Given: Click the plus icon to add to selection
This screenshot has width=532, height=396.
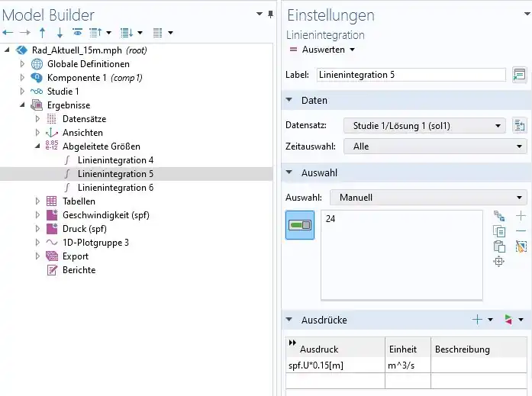Looking at the screenshot, I should pyautogui.click(x=521, y=216).
